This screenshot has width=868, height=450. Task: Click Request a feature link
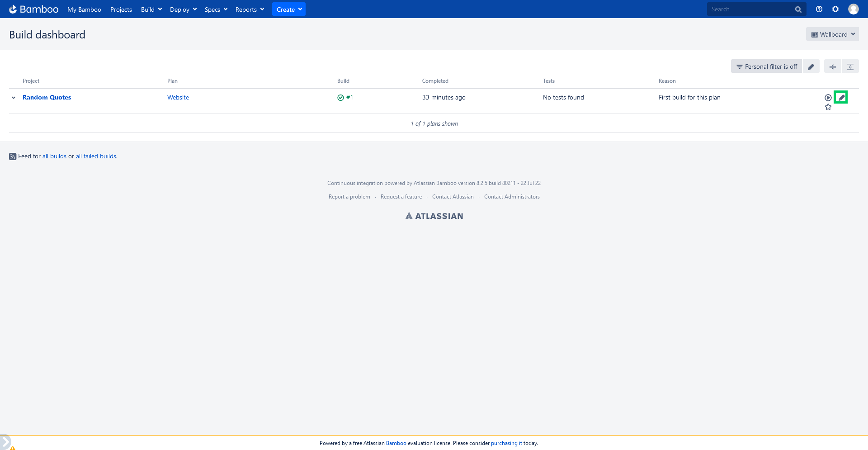pyautogui.click(x=401, y=197)
